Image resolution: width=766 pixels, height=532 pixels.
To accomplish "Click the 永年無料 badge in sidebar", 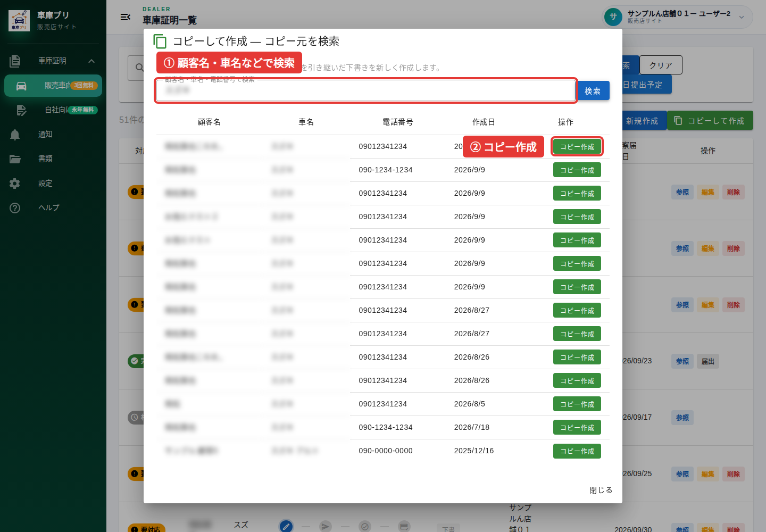I will click(x=82, y=110).
